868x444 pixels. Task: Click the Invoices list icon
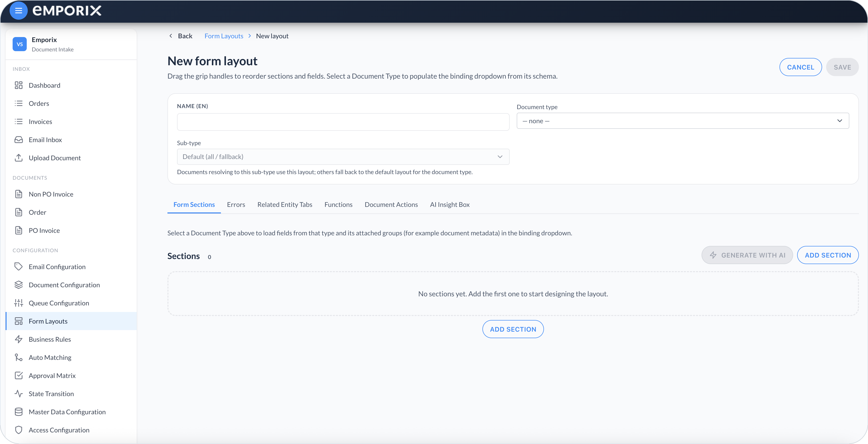click(x=18, y=122)
